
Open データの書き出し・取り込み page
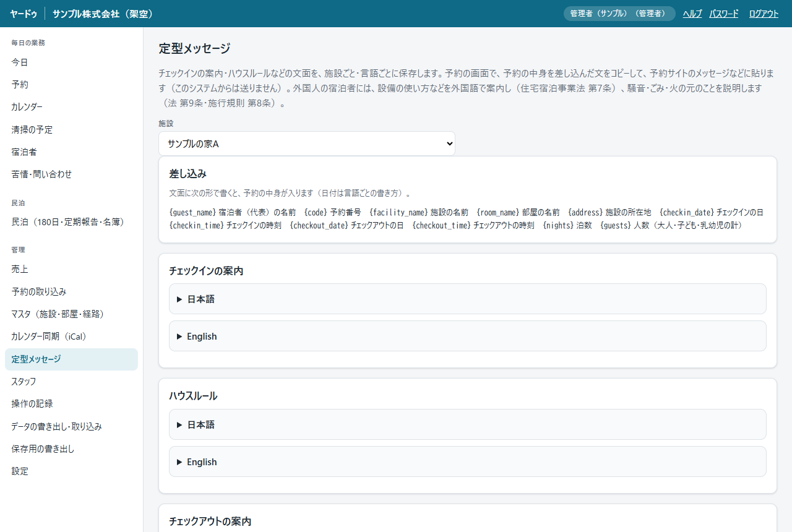tap(71, 427)
